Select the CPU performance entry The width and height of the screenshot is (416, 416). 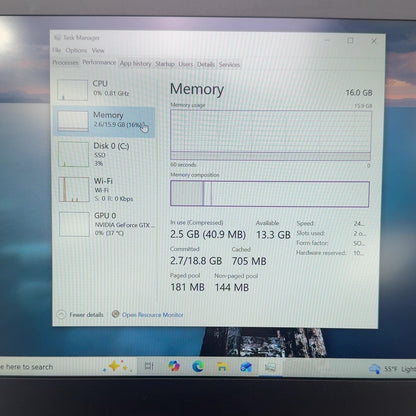pyautogui.click(x=104, y=89)
